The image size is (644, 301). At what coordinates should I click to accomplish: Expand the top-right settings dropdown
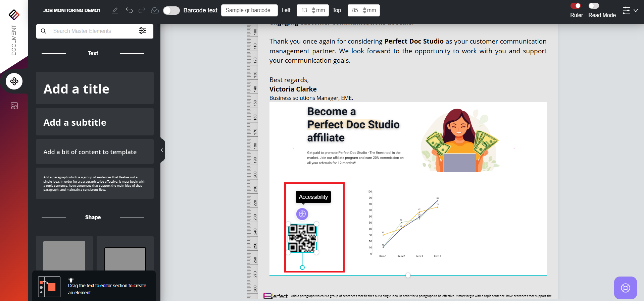[630, 10]
